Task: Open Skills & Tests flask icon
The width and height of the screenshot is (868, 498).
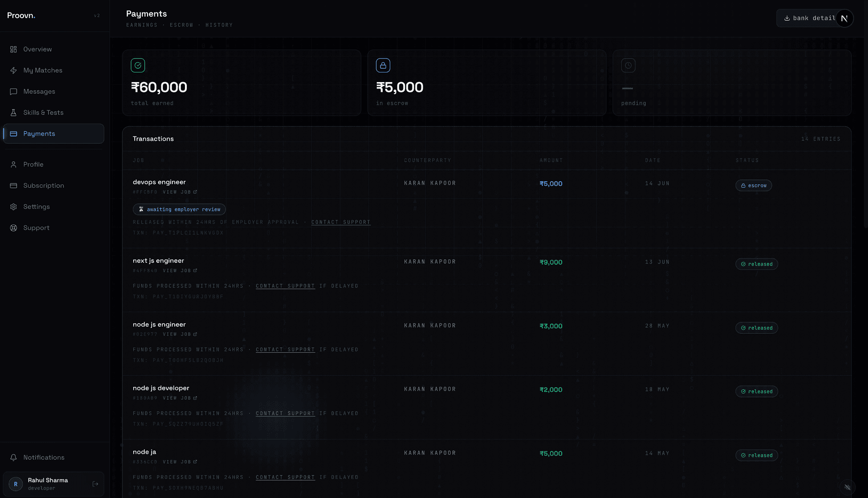Action: click(x=13, y=113)
